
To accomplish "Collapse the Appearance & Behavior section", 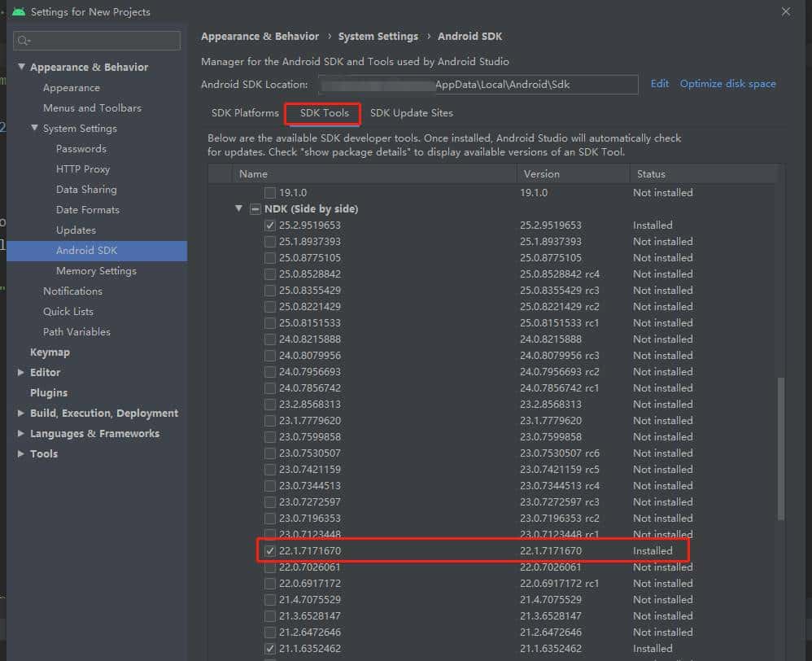I will coord(20,66).
